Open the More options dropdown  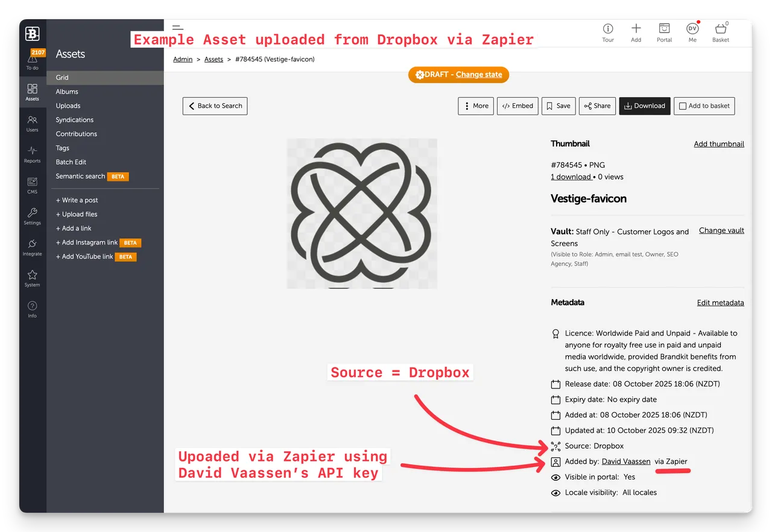pyautogui.click(x=476, y=106)
